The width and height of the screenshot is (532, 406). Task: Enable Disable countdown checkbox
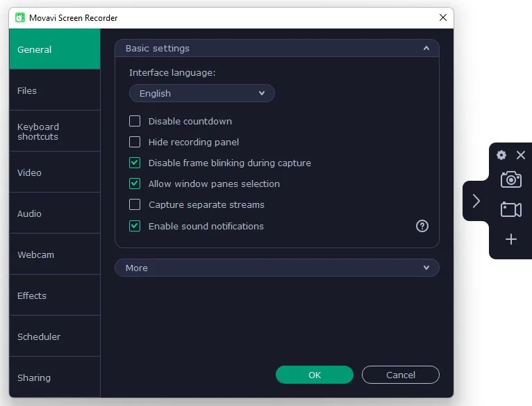(135, 121)
